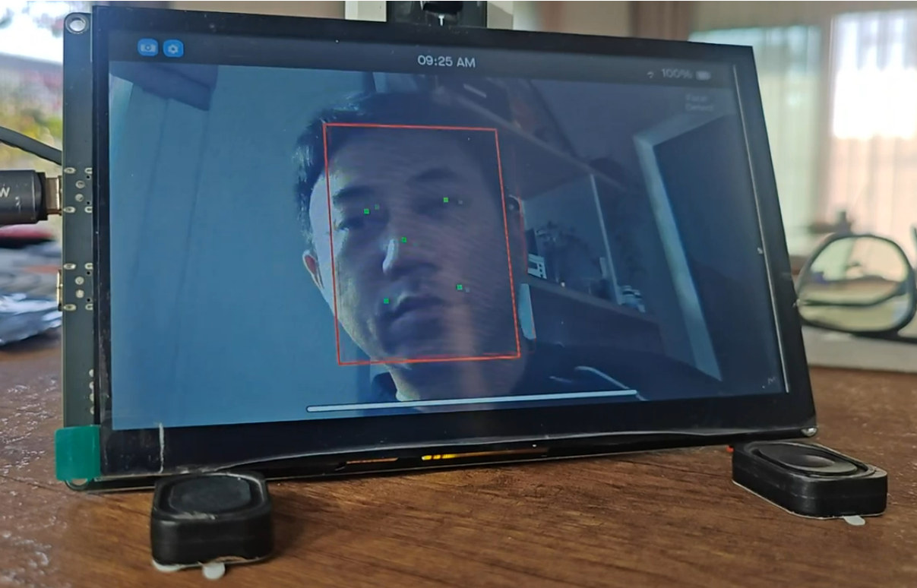This screenshot has width=917, height=588.
Task: Click gray dot beside screen-right mouth marker
Action: tap(467, 289)
